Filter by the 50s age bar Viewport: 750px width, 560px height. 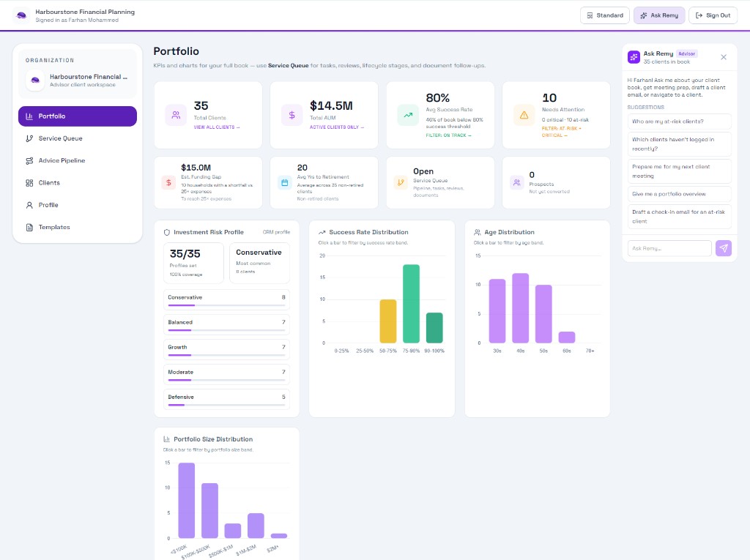click(x=543, y=314)
